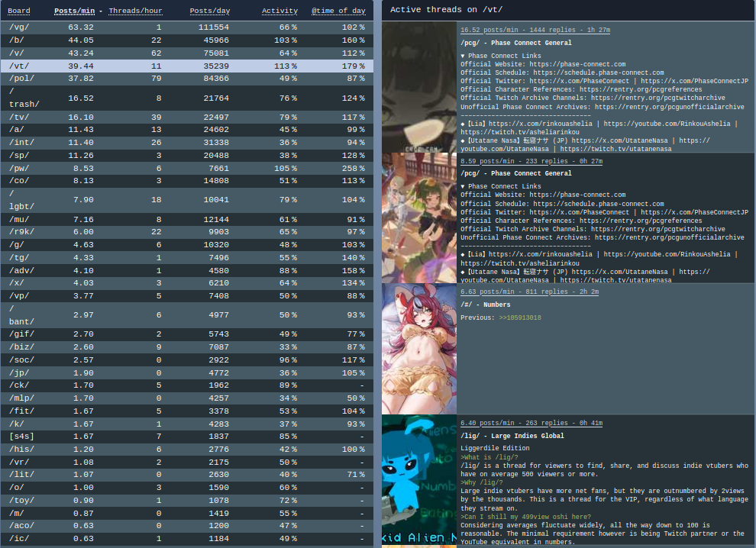Open the Numbers thread with 811 replies
The image size is (756, 548).
pos(529,292)
